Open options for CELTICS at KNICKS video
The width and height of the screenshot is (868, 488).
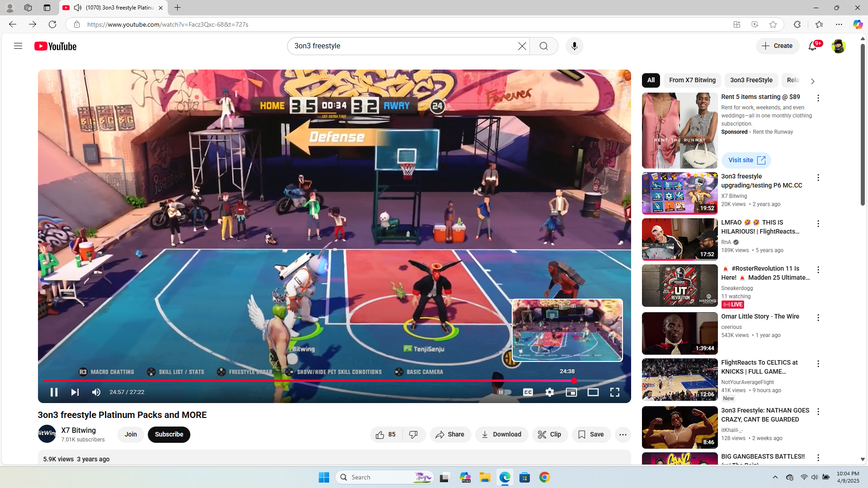coord(818,364)
